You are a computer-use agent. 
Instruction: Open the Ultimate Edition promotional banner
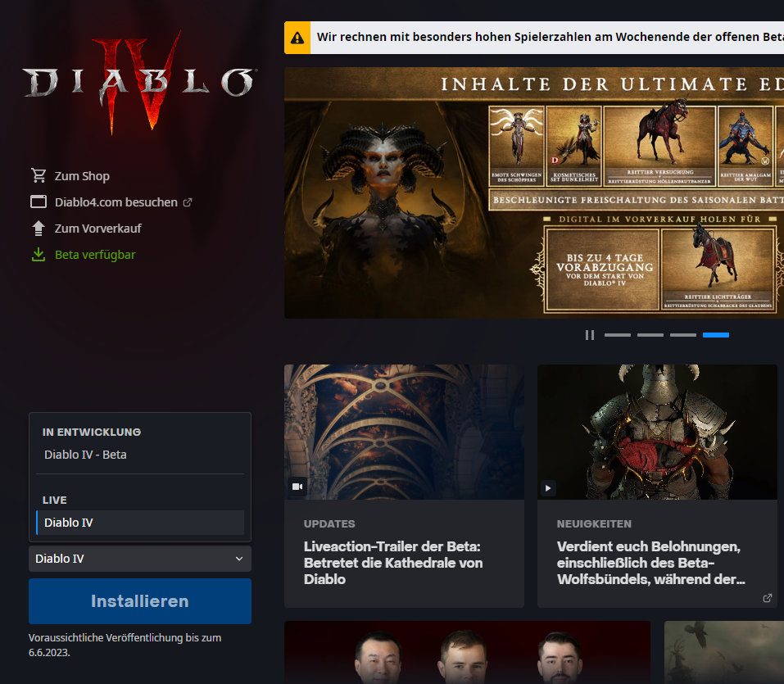tap(534, 193)
